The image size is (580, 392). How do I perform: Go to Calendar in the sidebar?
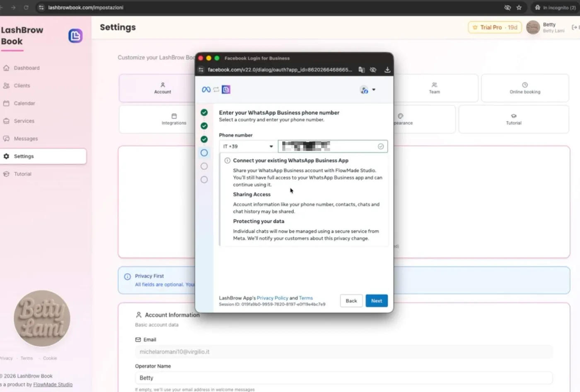[24, 103]
